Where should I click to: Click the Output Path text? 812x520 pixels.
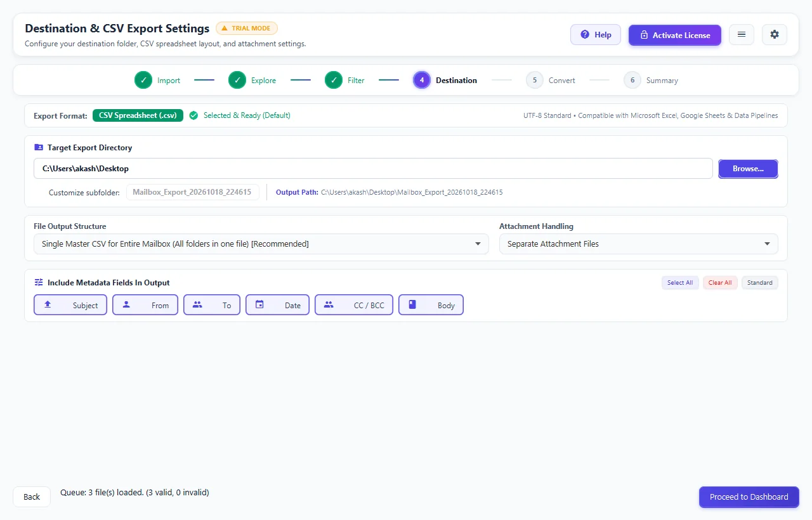tap(389, 192)
